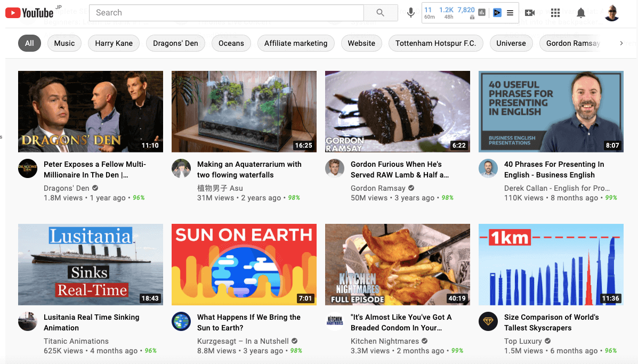Open 'Gordon Furious When He's Served' title
638x364 pixels.
pyautogui.click(x=400, y=169)
